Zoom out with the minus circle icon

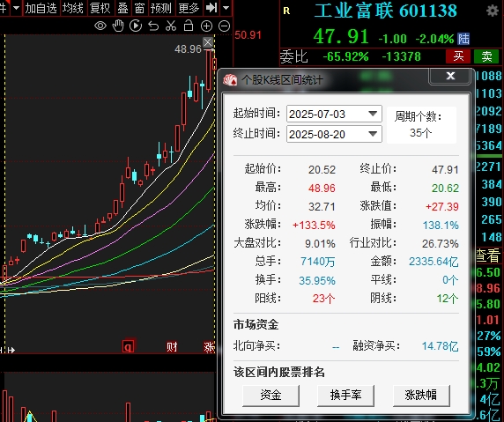click(224, 26)
